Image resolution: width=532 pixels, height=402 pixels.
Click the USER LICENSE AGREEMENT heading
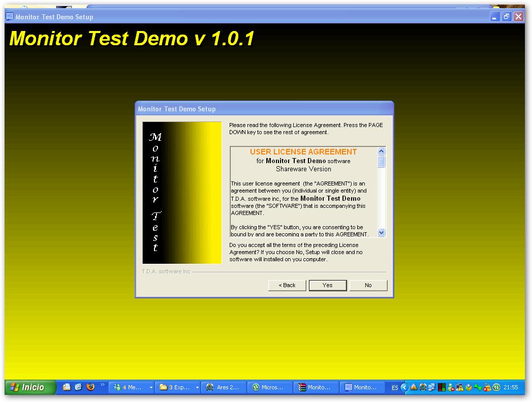click(x=303, y=151)
